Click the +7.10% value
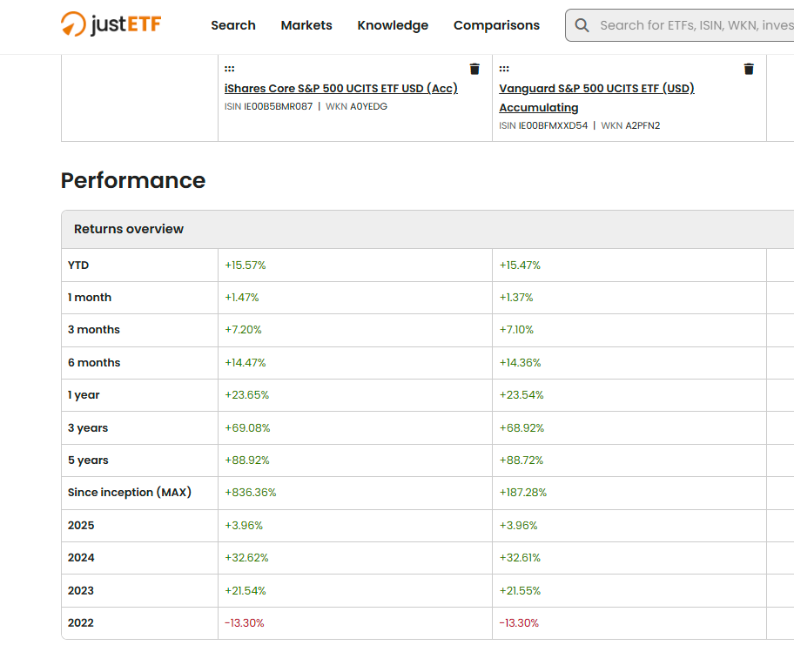 click(516, 330)
